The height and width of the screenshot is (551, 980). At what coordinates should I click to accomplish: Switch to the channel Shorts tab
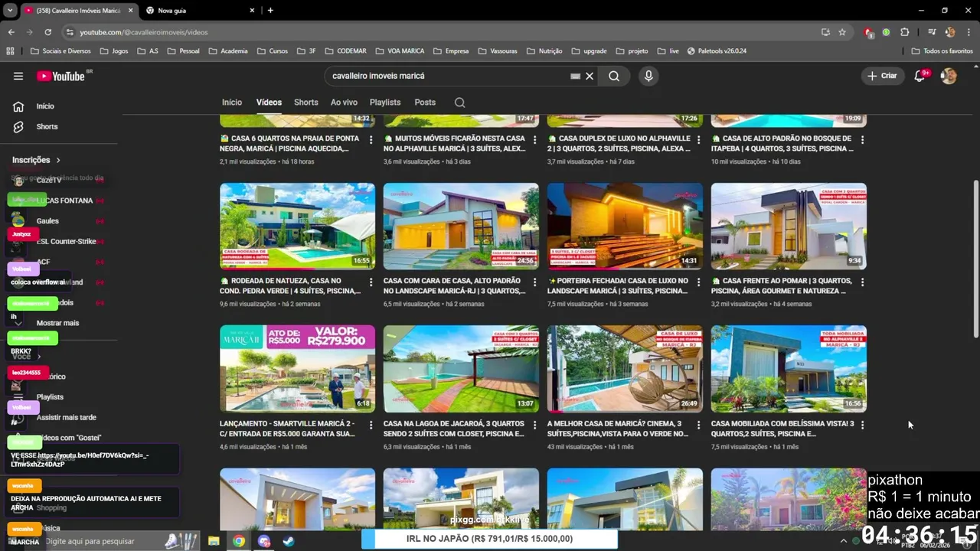pos(305,102)
